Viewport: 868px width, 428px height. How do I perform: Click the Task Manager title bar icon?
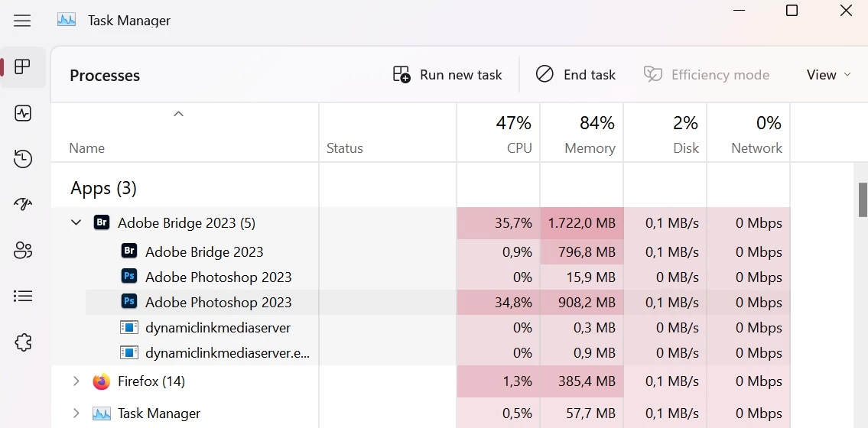(x=67, y=21)
